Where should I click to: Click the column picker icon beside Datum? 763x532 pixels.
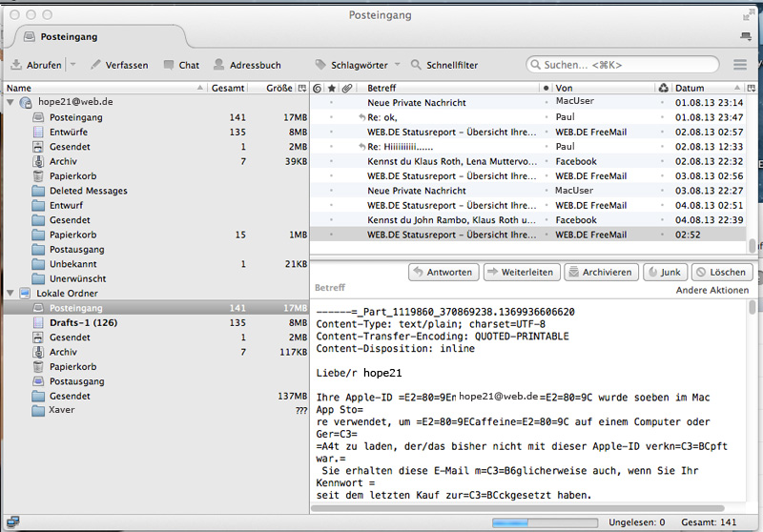[x=753, y=88]
